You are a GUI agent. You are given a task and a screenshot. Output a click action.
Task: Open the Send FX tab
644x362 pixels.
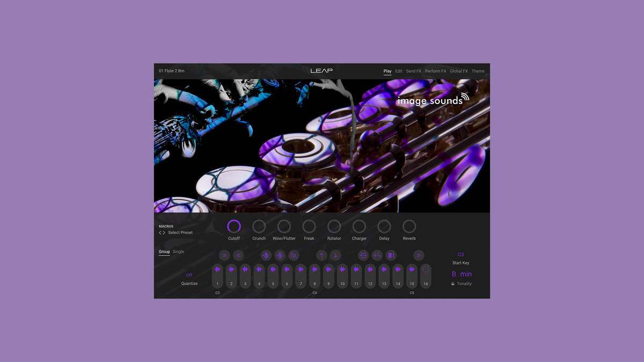point(414,71)
